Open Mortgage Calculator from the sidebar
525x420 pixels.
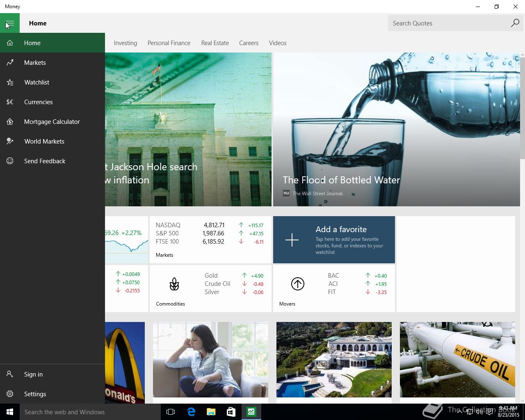point(52,122)
